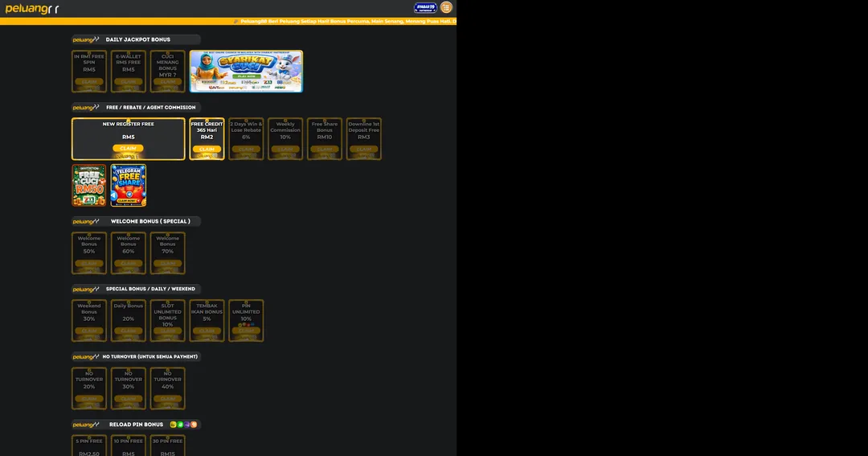The width and height of the screenshot is (868, 456).
Task: Claim 2 Days Win & Lose Rebate 6%
Action: click(247, 149)
